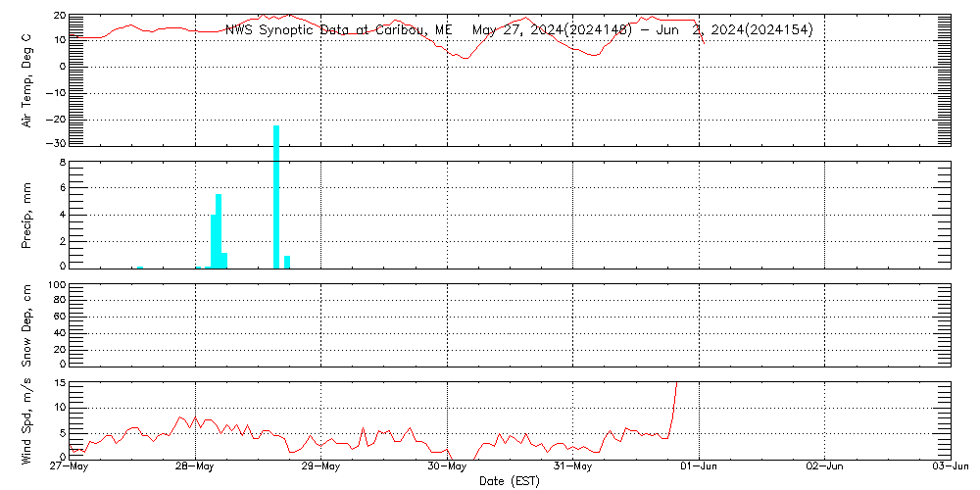Screen dimensions: 980x490
Task: Click the tallest cyan precipitation bar
Action: coord(276,196)
